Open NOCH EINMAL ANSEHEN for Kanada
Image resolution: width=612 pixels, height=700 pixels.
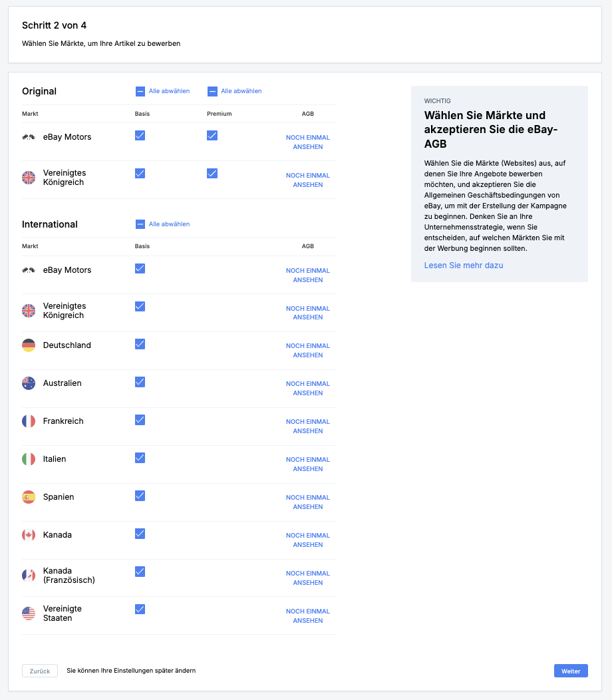(x=308, y=540)
